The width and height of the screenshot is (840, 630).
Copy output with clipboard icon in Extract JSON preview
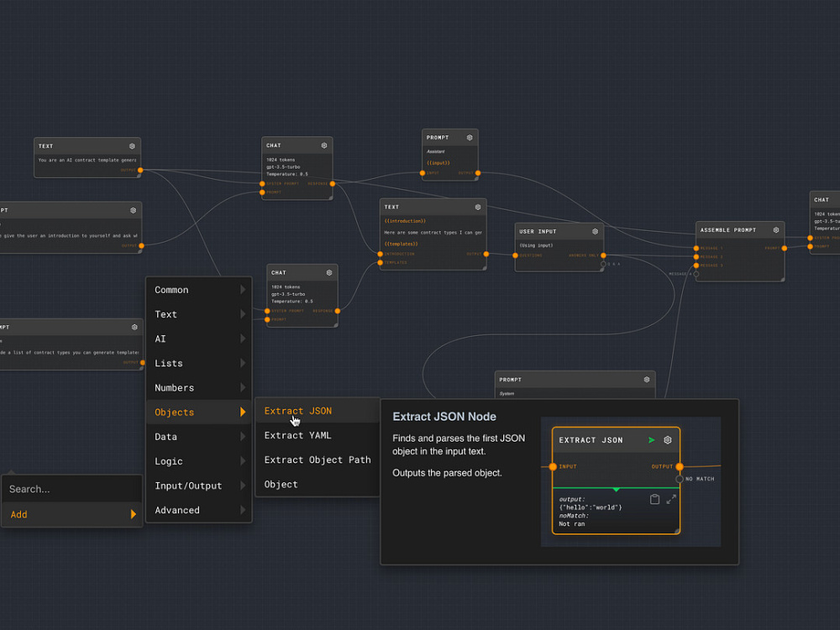click(x=654, y=499)
